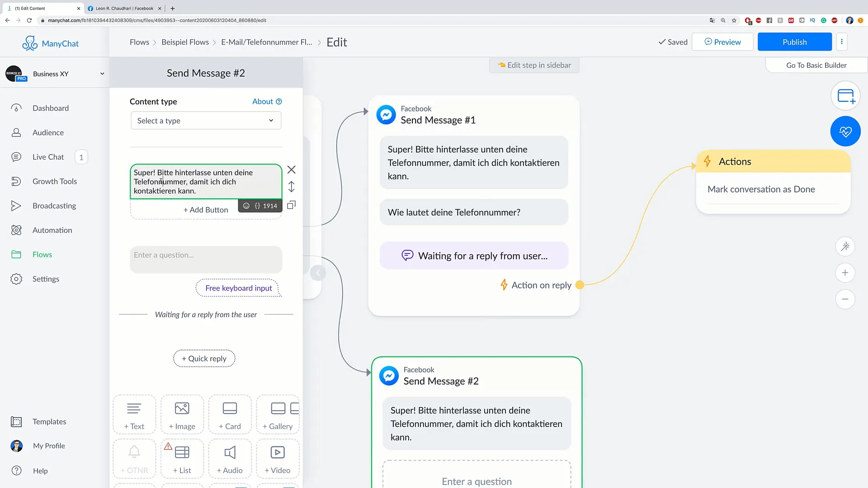Click the add new step icon

point(845,96)
